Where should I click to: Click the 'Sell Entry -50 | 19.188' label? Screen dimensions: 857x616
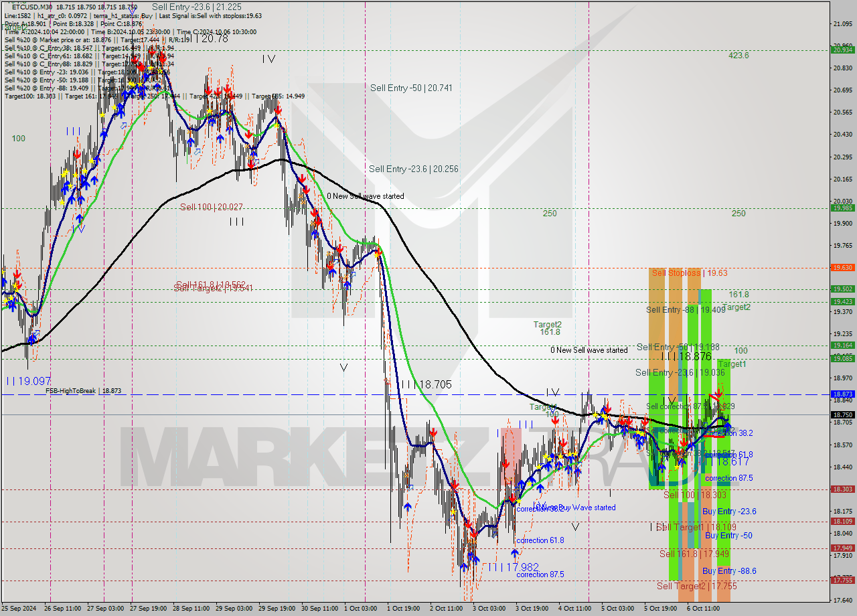[678, 347]
